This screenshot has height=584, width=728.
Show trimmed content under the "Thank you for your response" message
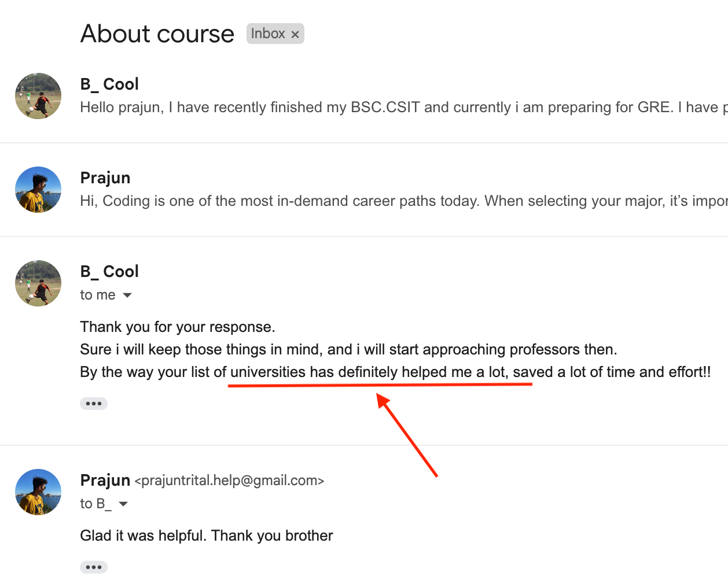tap(94, 404)
